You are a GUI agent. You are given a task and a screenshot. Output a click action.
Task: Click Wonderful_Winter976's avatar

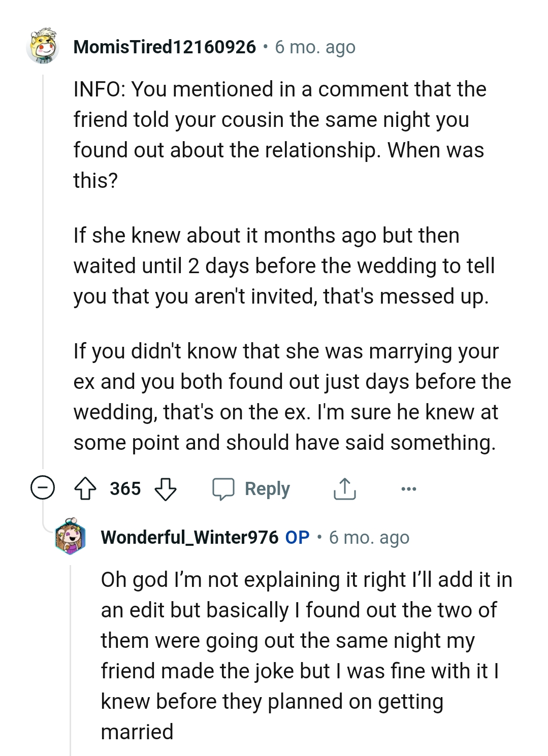71,538
